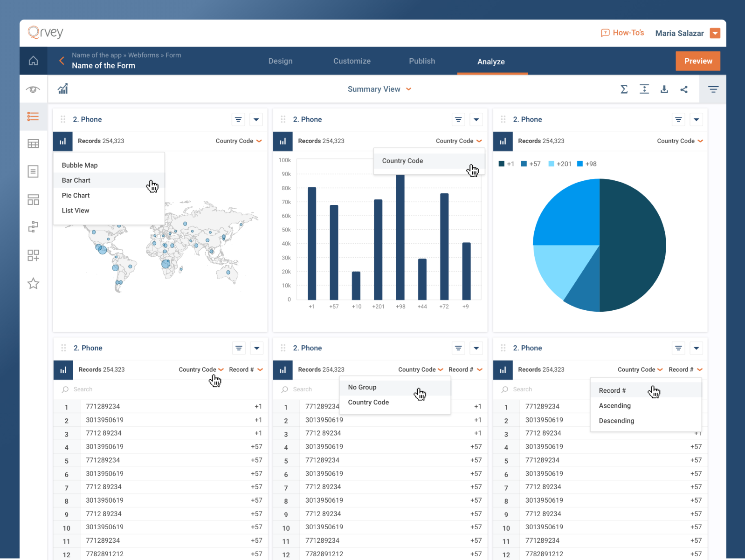The width and height of the screenshot is (745, 560).
Task: Click the sigma summation icon
Action: click(x=624, y=89)
